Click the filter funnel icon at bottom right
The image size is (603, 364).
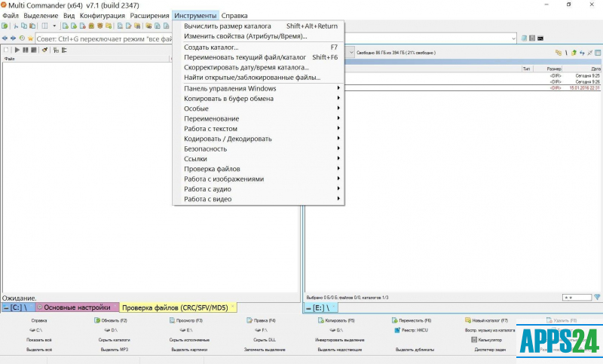pos(597,297)
